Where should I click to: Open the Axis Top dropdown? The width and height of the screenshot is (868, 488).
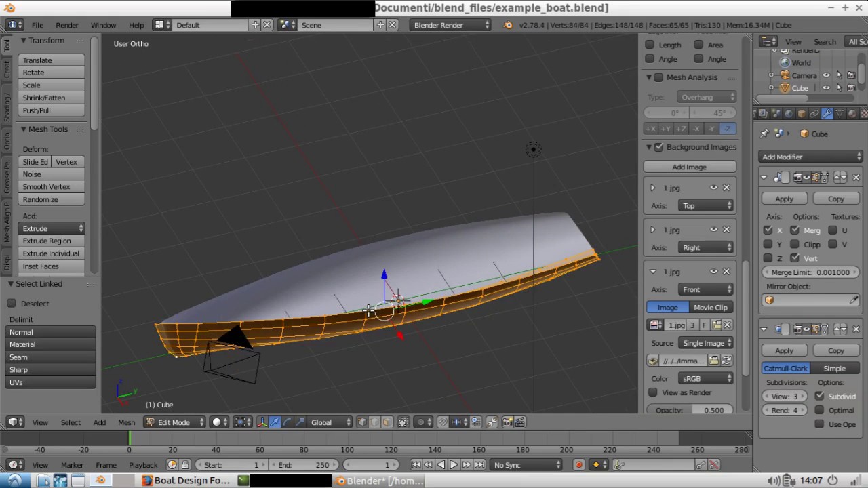point(706,205)
